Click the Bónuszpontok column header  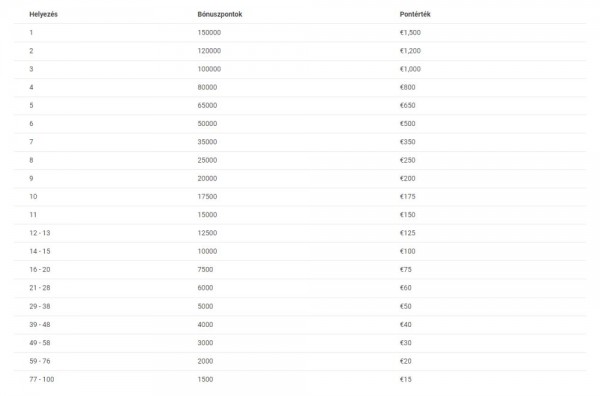[x=220, y=14]
